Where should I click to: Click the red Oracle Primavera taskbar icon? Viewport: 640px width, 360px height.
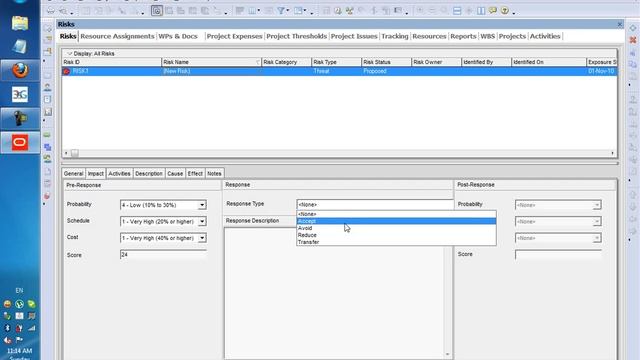coord(20,142)
